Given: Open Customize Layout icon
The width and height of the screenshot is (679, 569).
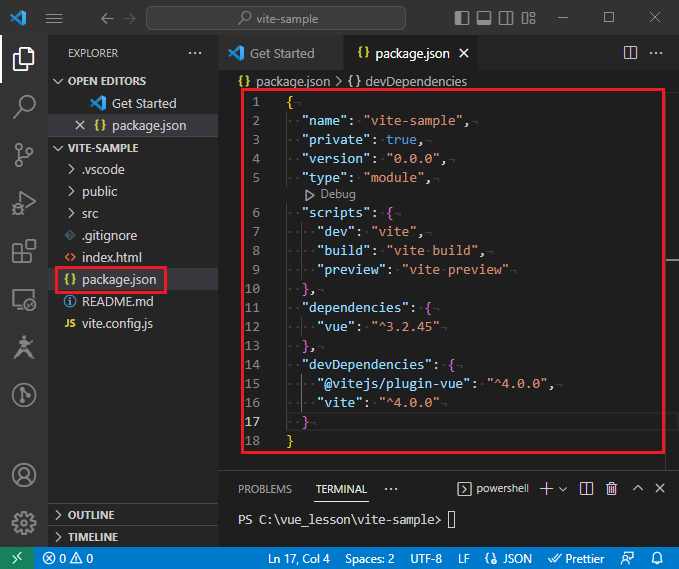Looking at the screenshot, I should [528, 18].
